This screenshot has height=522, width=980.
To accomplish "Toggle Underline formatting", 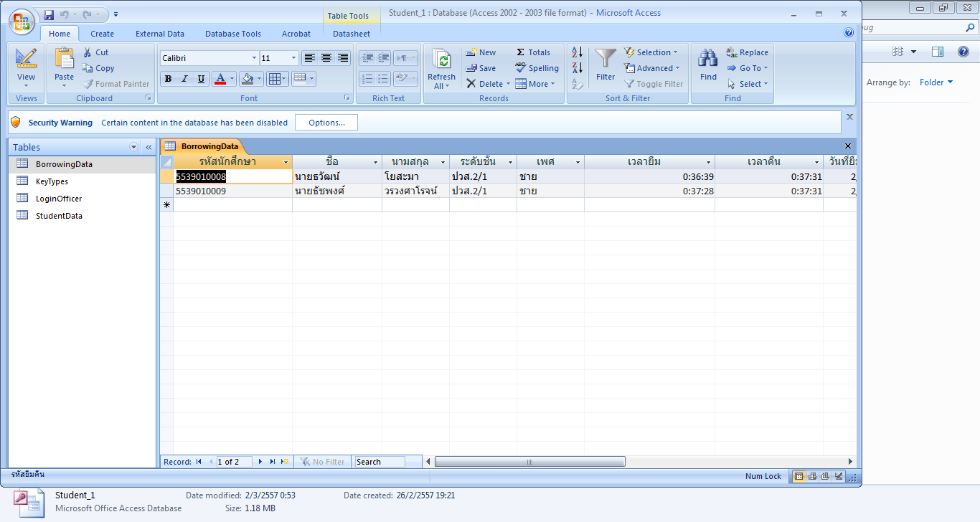I will coord(201,79).
